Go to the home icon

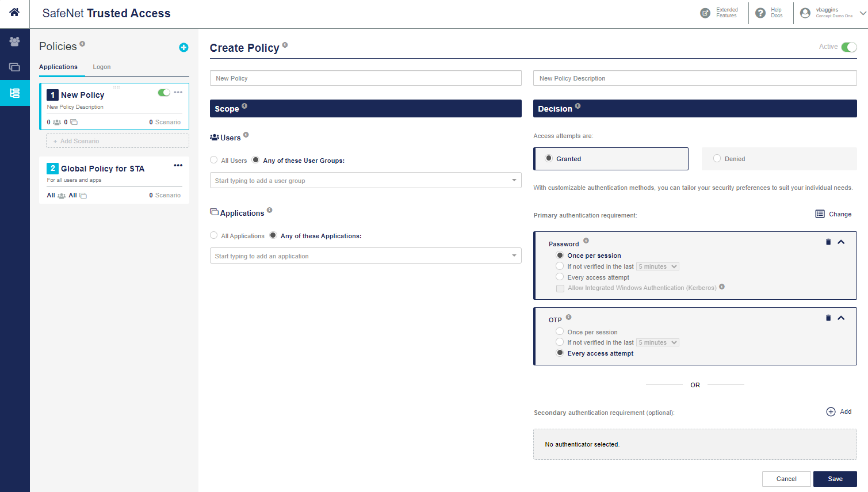tap(14, 12)
